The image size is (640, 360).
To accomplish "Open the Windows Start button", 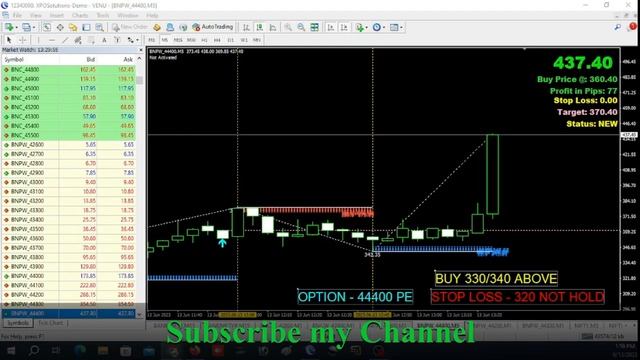I will coord(11,351).
